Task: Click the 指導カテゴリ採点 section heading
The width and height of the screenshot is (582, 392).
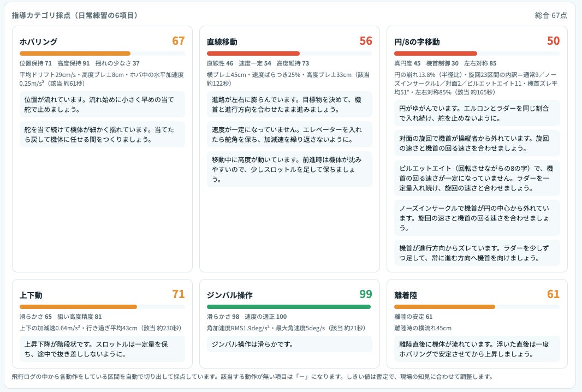Action: point(75,15)
